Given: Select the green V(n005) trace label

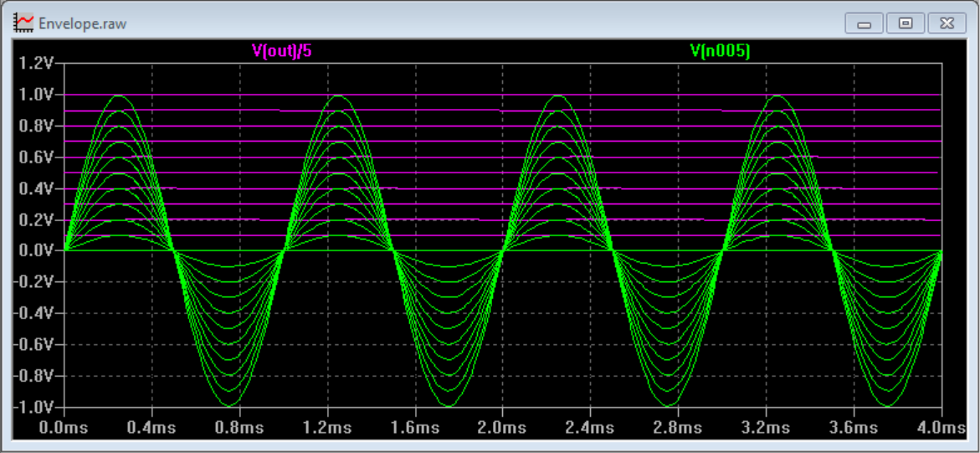Looking at the screenshot, I should (x=720, y=51).
